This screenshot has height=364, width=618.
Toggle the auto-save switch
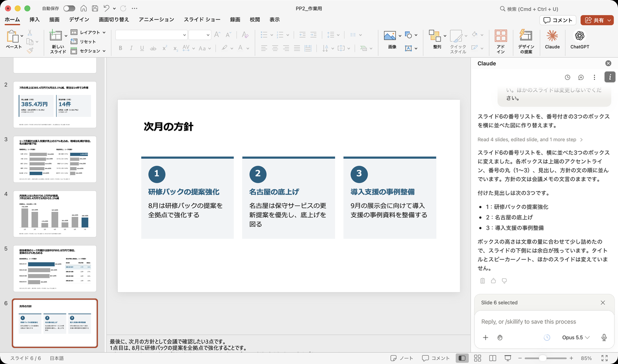pos(69,8)
